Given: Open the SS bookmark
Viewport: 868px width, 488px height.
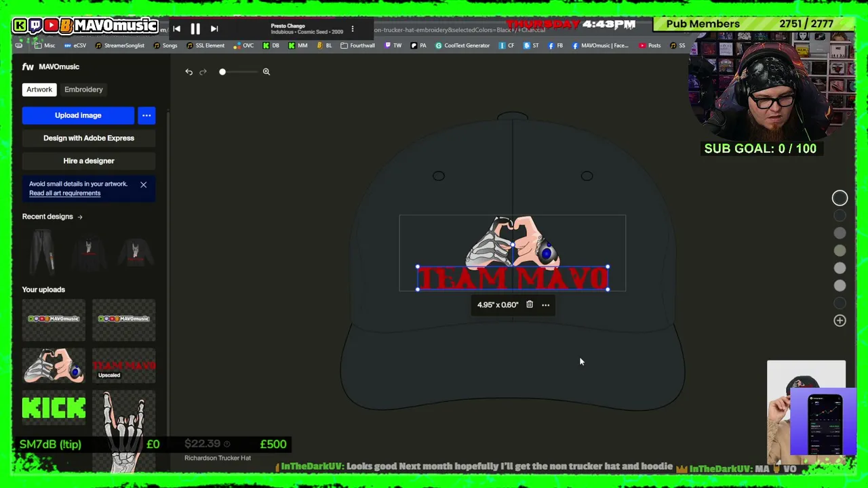Looking at the screenshot, I should (677, 45).
